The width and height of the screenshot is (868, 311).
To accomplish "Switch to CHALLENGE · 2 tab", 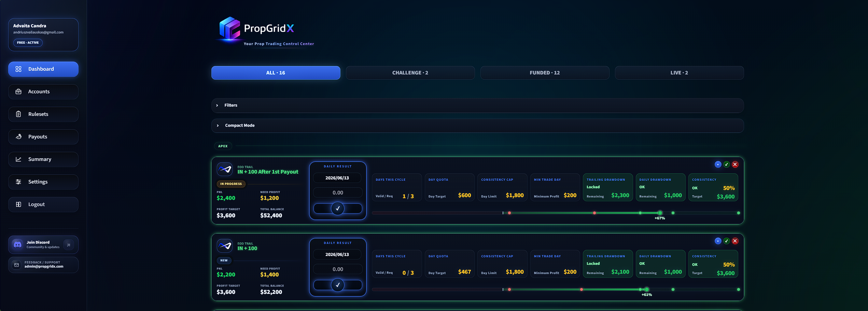I will 410,73.
